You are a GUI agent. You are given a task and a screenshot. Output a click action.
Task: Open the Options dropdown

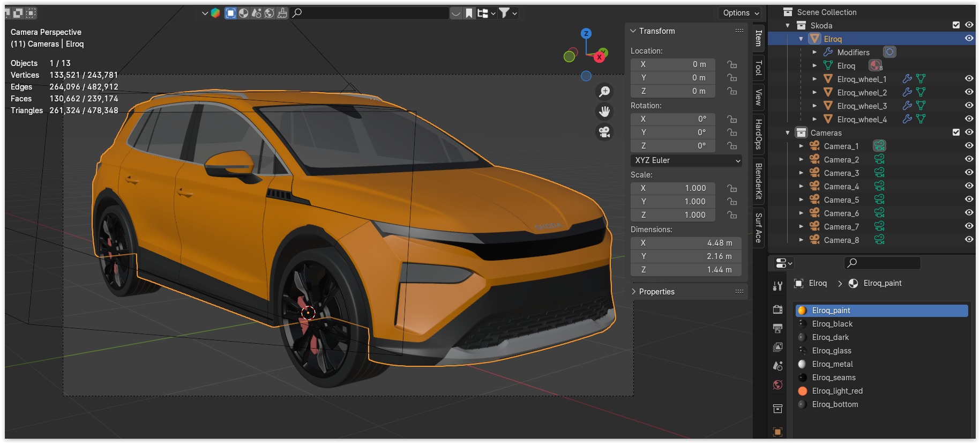741,13
